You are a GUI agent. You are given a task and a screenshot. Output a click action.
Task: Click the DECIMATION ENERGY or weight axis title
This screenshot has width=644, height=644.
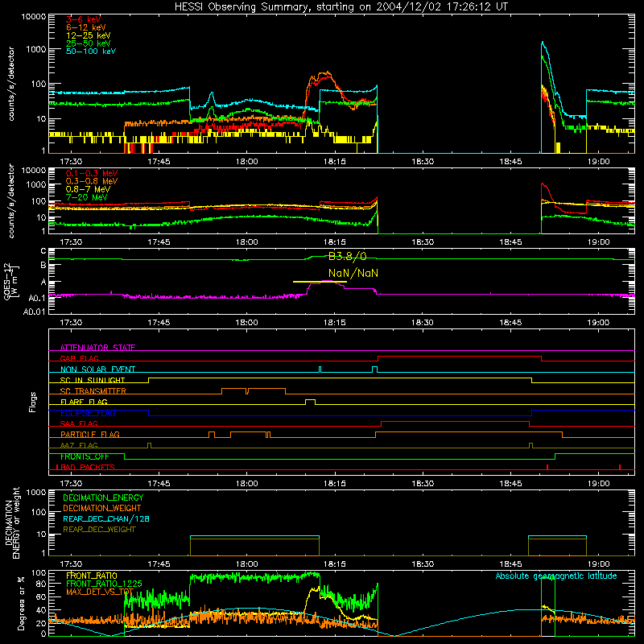12,522
